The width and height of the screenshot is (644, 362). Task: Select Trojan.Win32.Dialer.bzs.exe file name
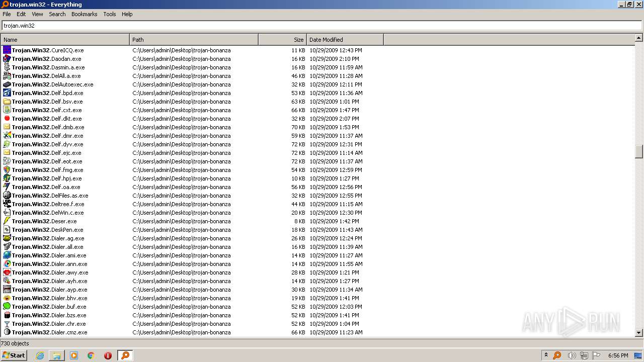coord(49,315)
